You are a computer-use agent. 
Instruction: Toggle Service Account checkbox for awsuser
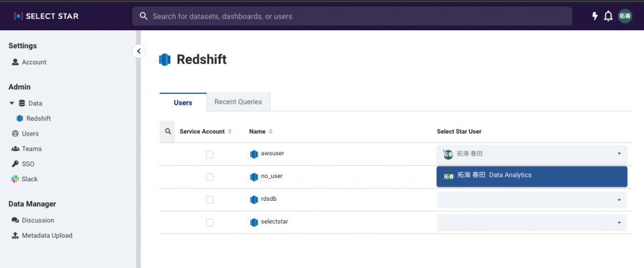(x=209, y=154)
